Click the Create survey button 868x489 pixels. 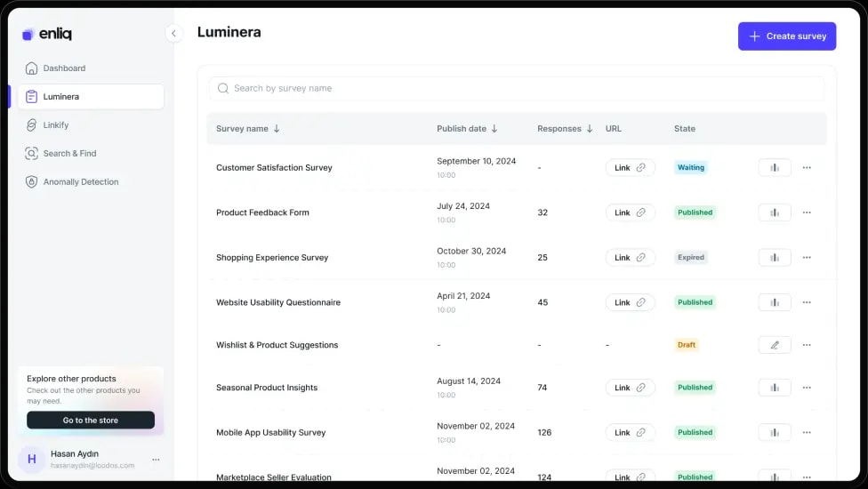[786, 36]
